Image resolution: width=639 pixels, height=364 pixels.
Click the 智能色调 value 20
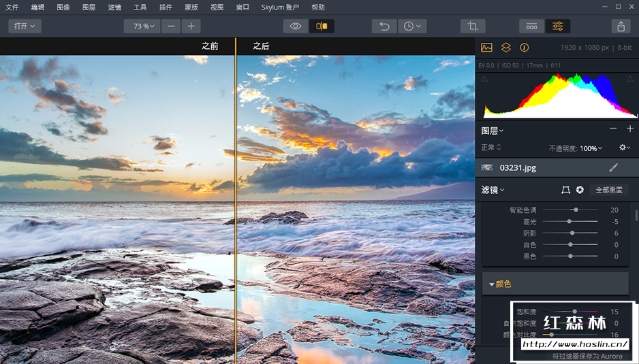614,210
